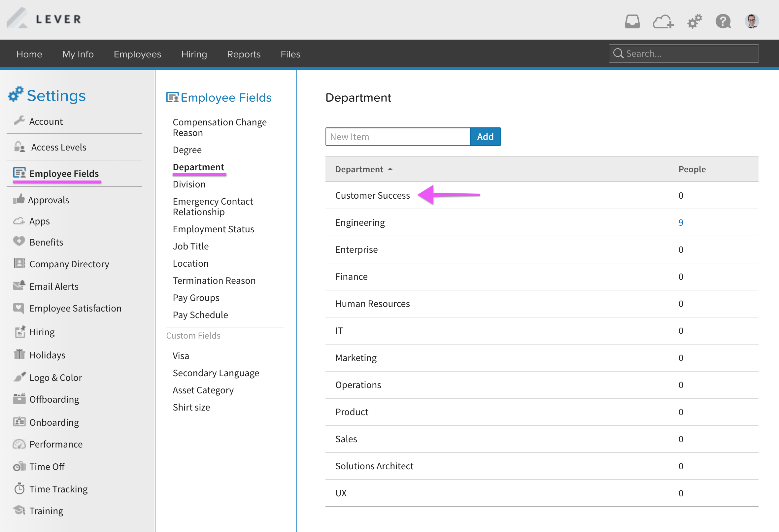Open the inbox tray icon
Screen dimensions: 779x532
pyautogui.click(x=632, y=22)
